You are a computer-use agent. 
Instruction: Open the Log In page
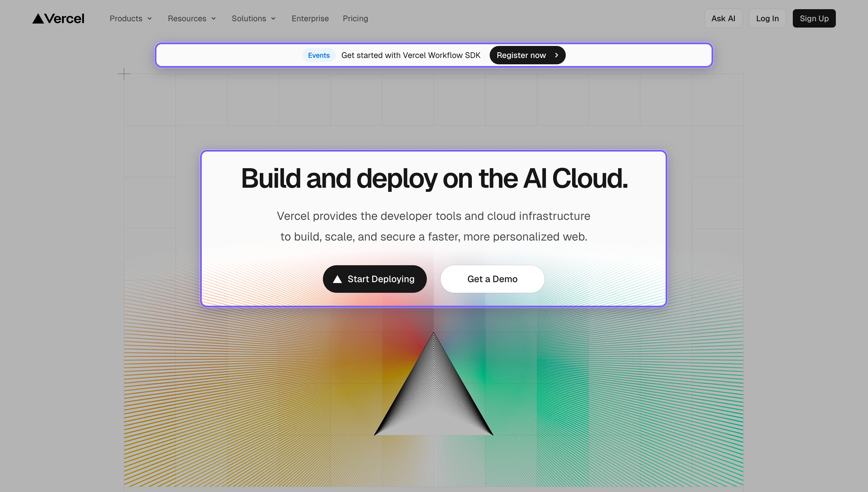[767, 18]
